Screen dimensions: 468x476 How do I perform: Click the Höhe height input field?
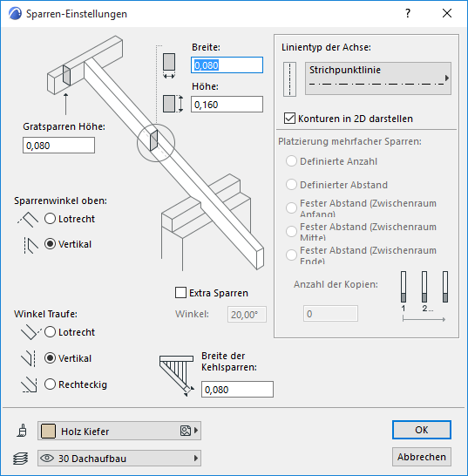[227, 105]
